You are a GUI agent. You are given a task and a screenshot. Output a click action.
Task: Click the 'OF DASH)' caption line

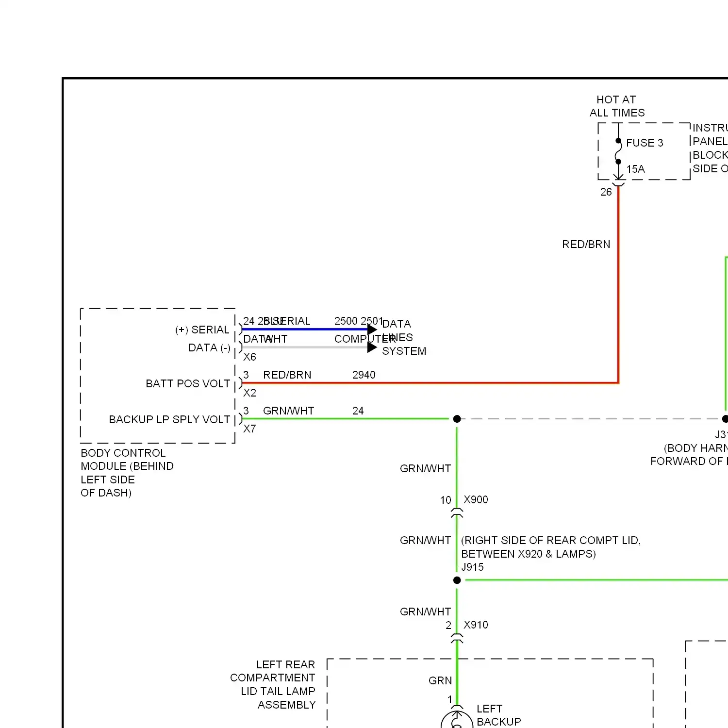106,493
